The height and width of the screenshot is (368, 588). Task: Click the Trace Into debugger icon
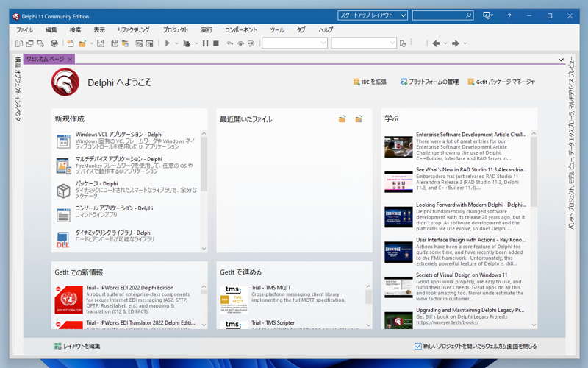(230, 43)
